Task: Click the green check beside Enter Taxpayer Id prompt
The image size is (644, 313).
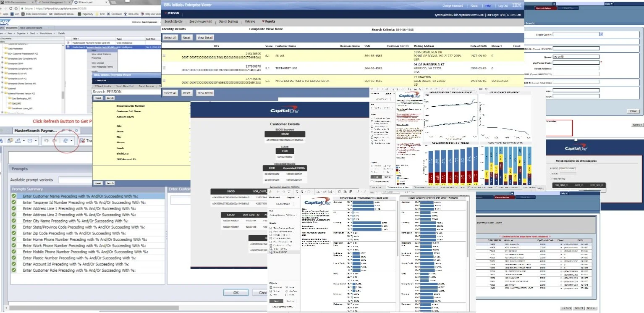Action: (14, 202)
